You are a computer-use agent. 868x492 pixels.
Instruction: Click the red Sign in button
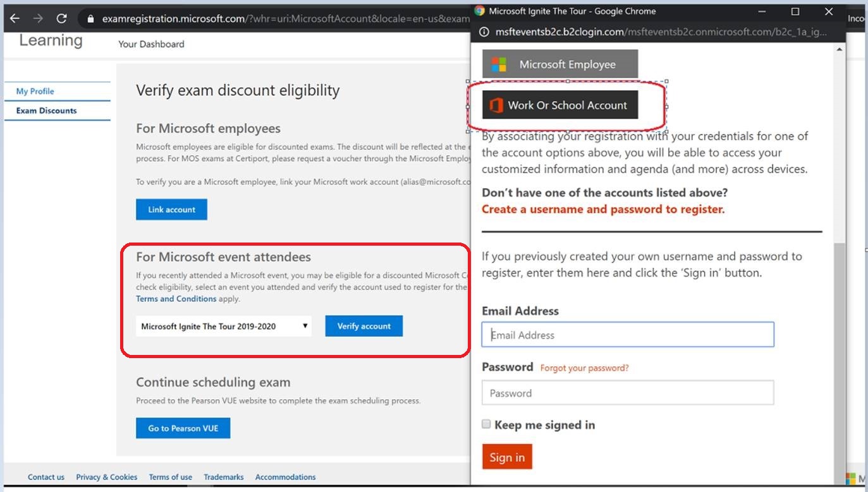(507, 457)
